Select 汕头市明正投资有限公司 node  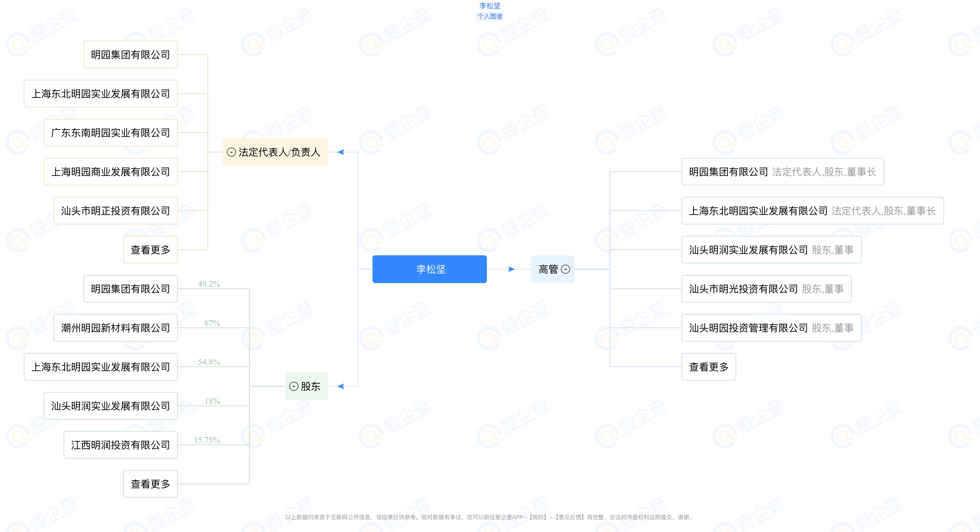pos(115,211)
